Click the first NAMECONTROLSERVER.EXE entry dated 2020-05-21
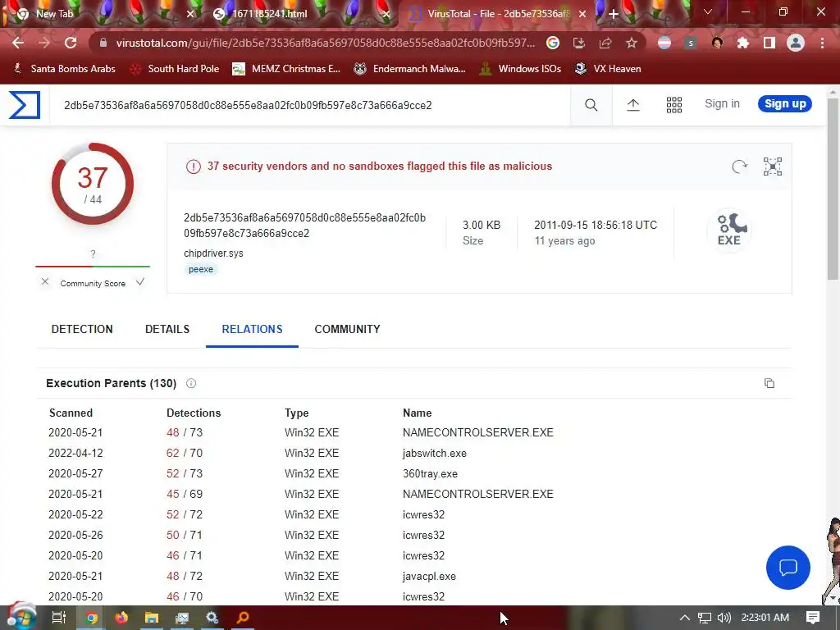The width and height of the screenshot is (840, 630). 478,432
